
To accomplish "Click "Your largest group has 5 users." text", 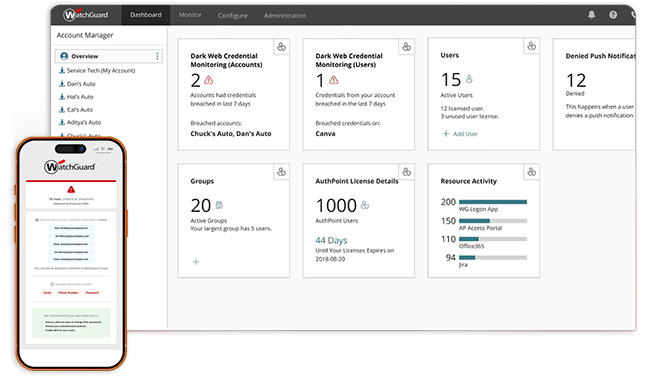I will point(231,228).
